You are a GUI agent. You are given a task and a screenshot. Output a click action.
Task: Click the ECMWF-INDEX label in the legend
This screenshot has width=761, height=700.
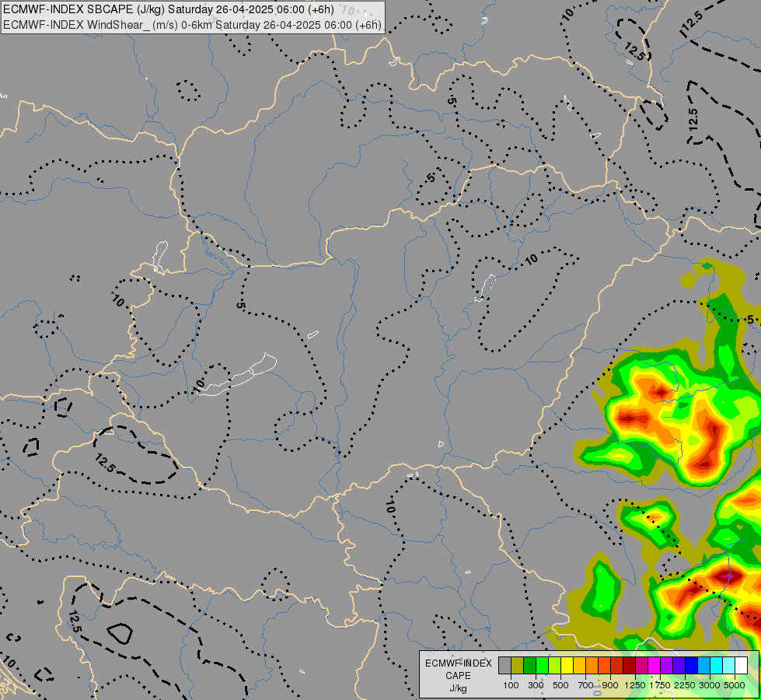pyautogui.click(x=458, y=663)
